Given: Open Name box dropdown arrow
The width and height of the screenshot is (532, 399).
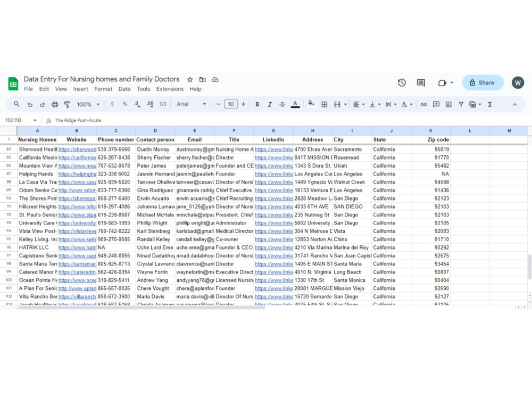Looking at the screenshot, I should tap(35, 120).
